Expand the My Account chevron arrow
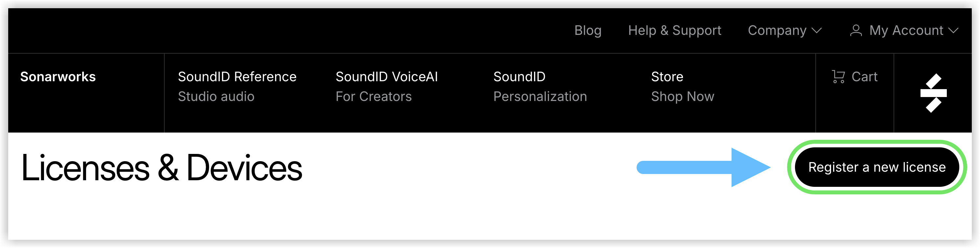The image size is (980, 248). point(953,31)
